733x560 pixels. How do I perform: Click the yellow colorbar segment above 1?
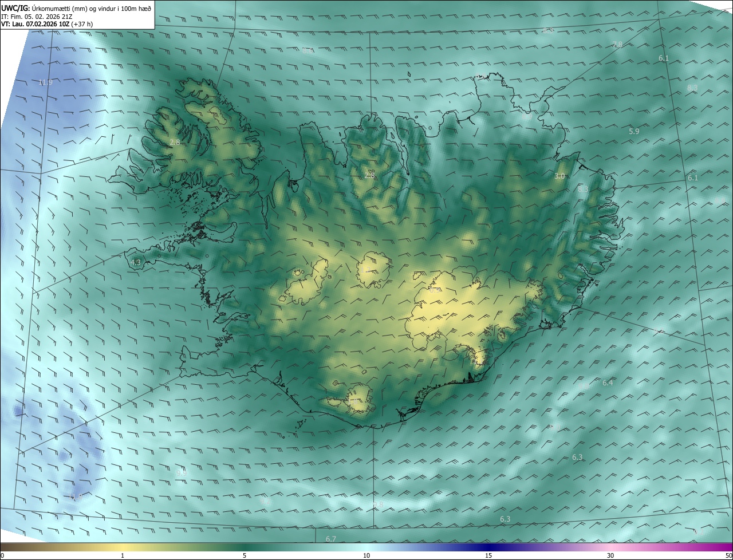[x=123, y=547]
